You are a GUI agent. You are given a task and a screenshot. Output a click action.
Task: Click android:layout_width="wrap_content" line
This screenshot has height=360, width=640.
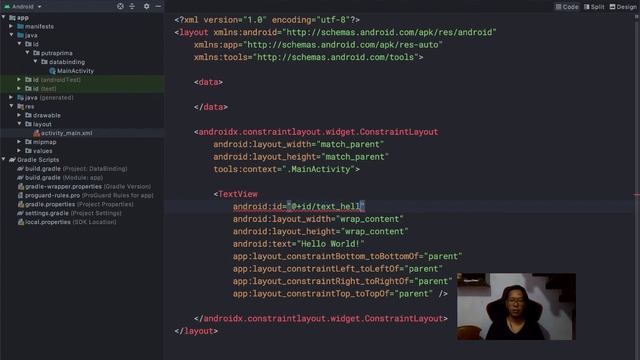click(318, 219)
